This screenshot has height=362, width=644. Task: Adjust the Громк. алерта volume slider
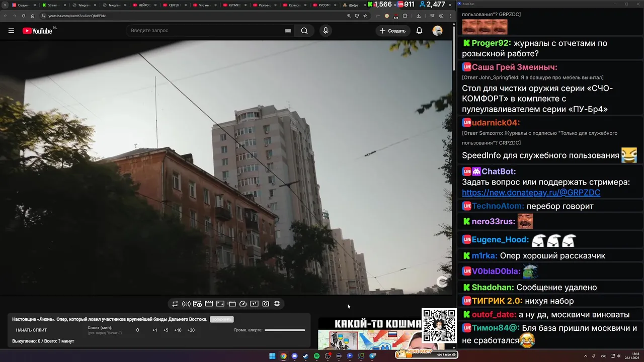pos(285,330)
